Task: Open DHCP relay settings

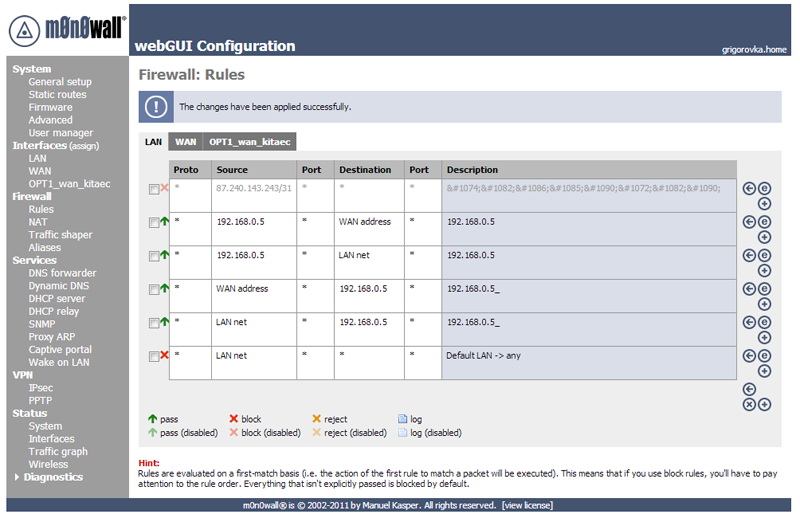Action: [54, 311]
